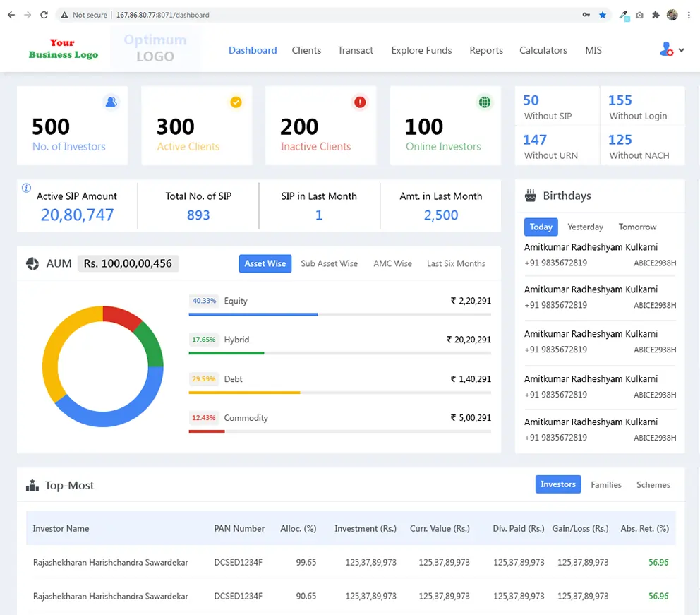The width and height of the screenshot is (700, 615).
Task: Switch AUM view to Sub Asset Wise
Action: point(329,263)
